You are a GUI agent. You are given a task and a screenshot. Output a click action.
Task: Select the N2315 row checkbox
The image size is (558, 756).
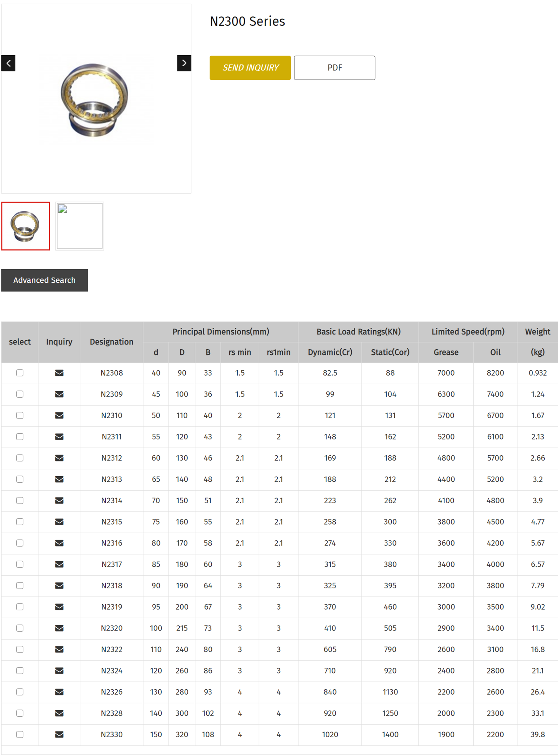(x=20, y=522)
